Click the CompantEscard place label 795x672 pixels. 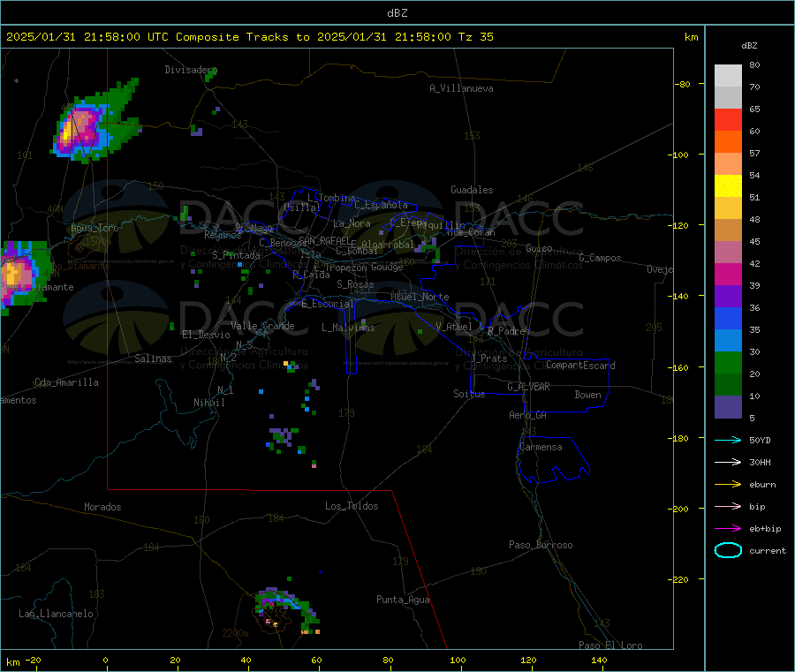[580, 365]
